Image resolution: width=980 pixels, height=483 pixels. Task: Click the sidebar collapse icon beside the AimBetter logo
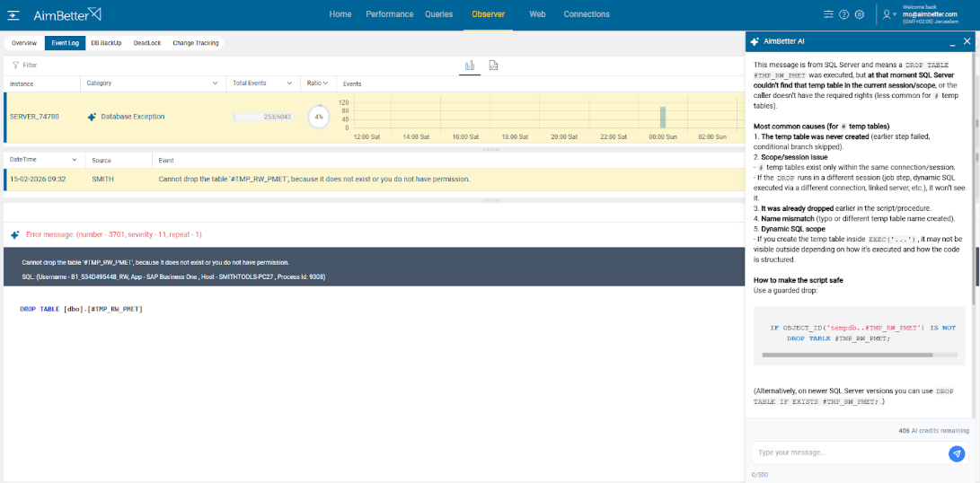tap(14, 14)
